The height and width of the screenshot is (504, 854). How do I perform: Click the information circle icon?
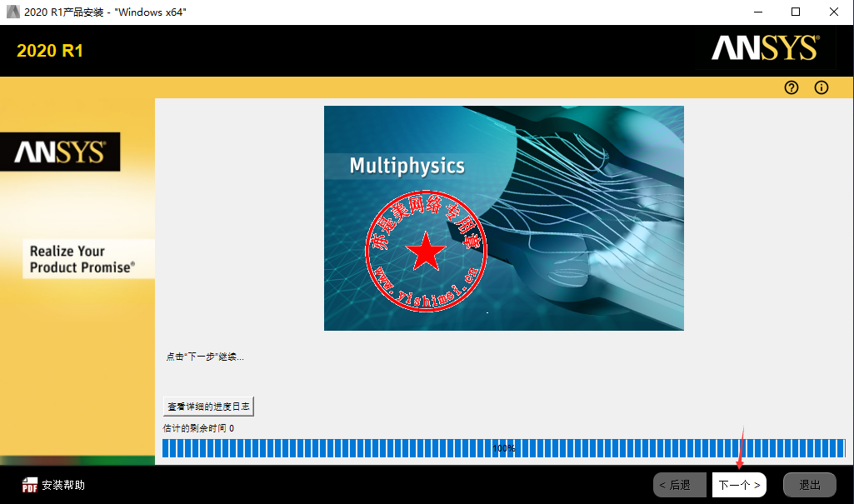point(822,87)
